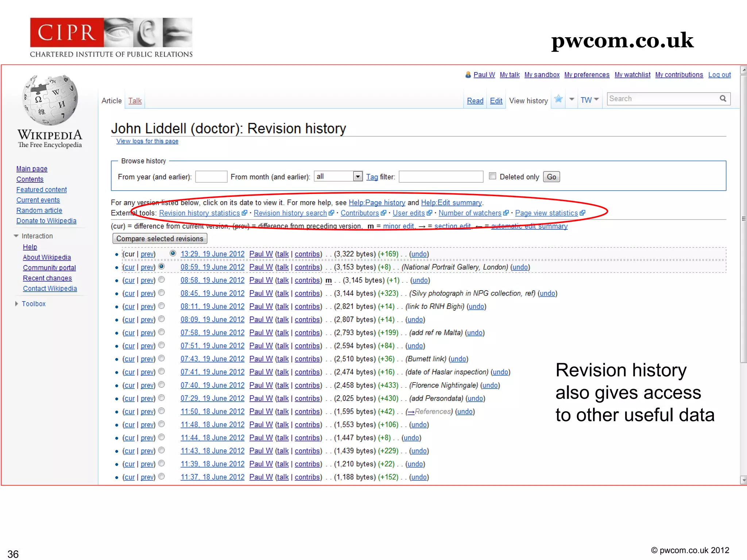
Task: Open the Help:Edit summary link
Action: click(x=452, y=203)
